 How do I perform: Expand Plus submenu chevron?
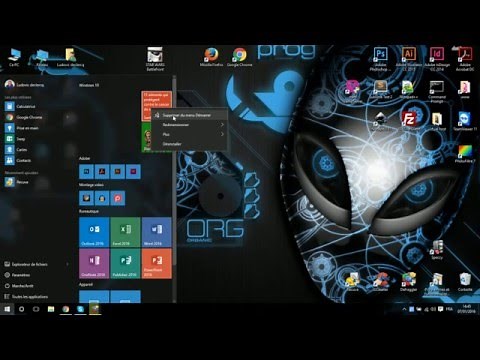[222, 134]
